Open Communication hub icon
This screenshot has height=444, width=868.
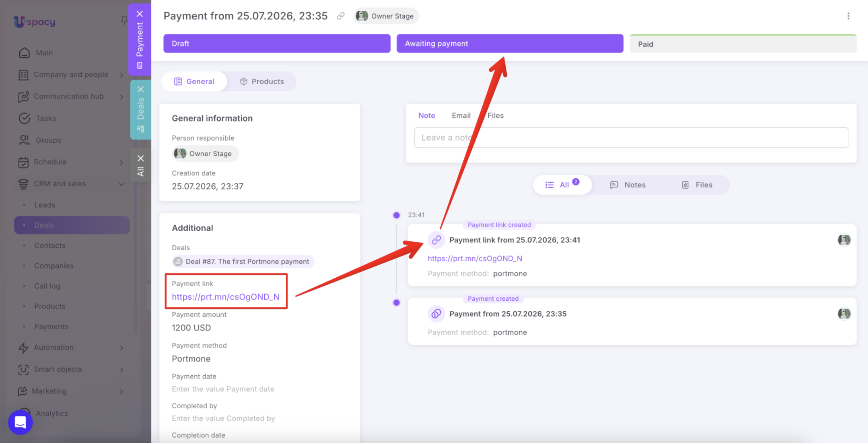point(23,97)
